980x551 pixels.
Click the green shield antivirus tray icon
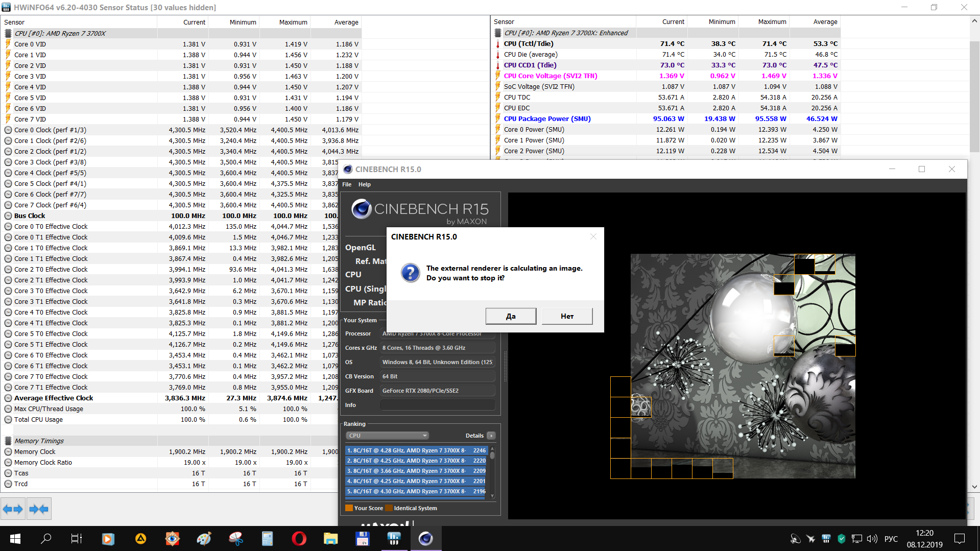coord(841,539)
